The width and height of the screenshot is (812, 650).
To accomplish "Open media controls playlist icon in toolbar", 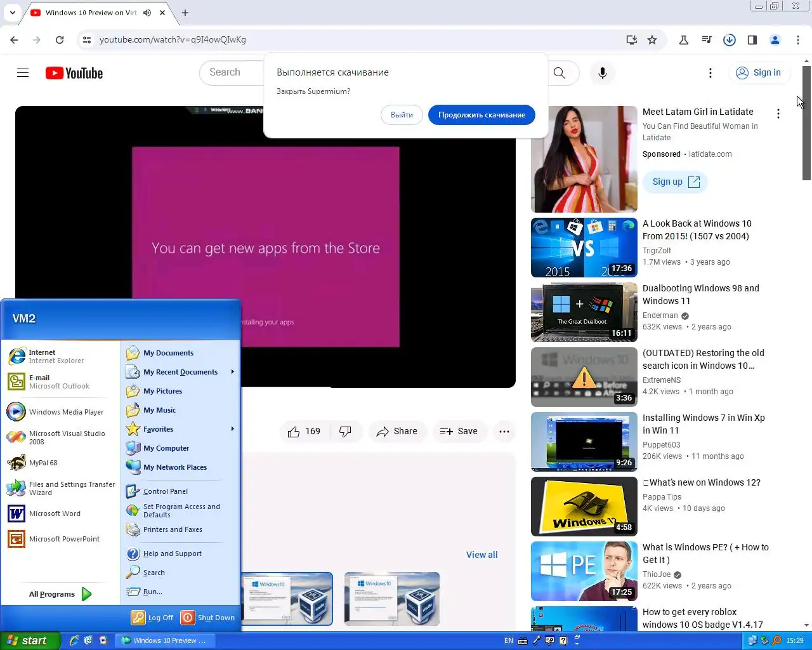I will (x=707, y=39).
